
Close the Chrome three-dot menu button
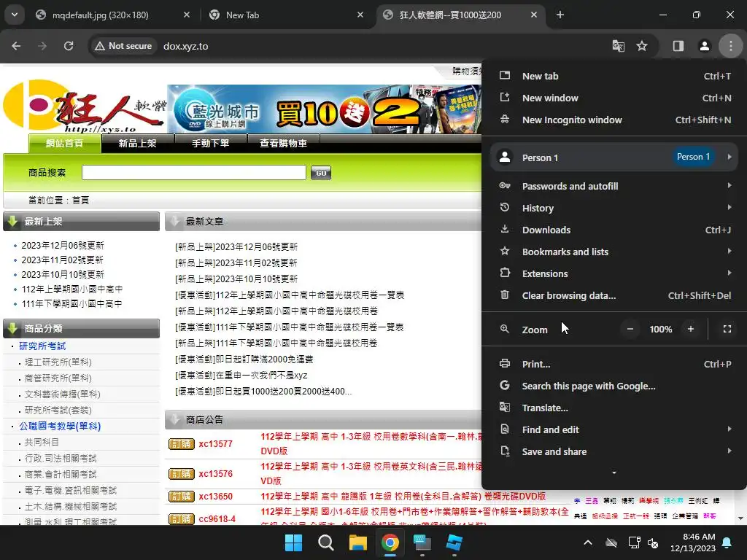coord(730,46)
